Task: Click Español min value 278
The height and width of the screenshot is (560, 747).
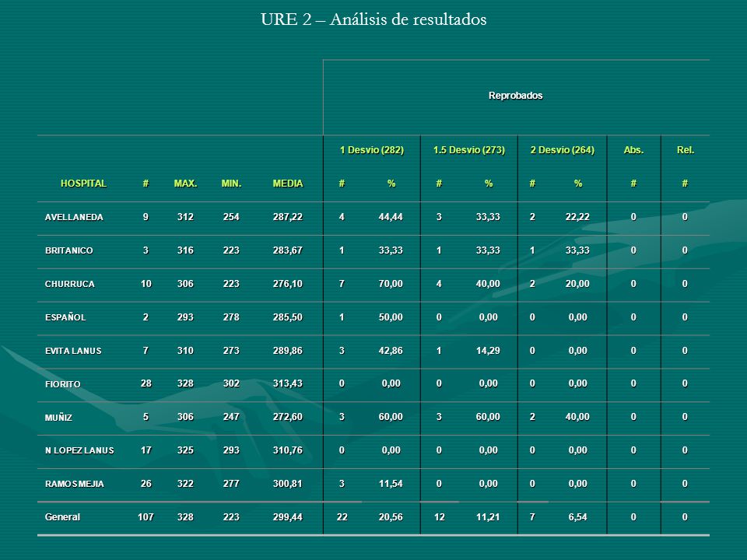Action: [x=231, y=317]
